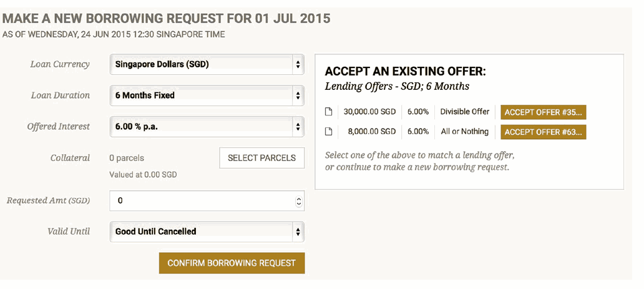
Task: Click the Divisible Offer label
Action: coord(465,111)
